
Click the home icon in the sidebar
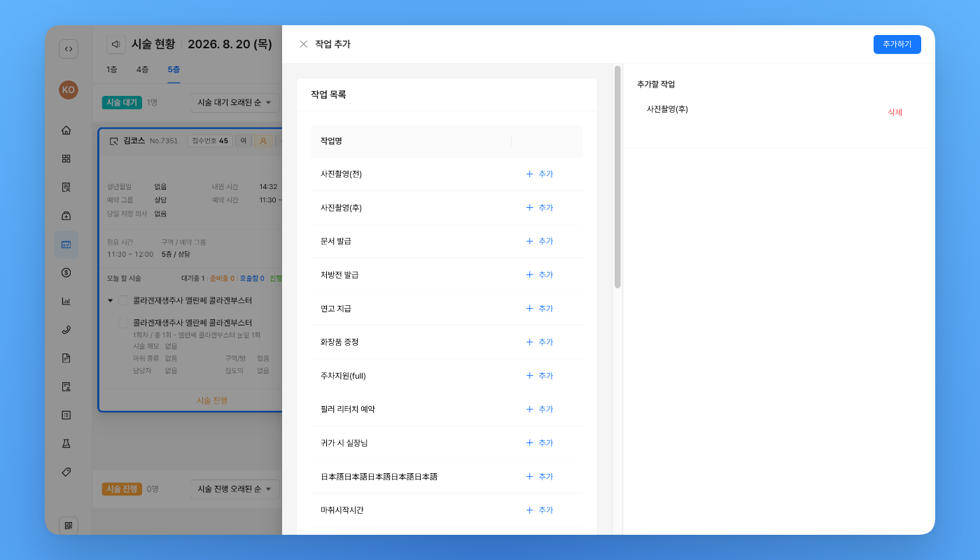[x=66, y=129]
